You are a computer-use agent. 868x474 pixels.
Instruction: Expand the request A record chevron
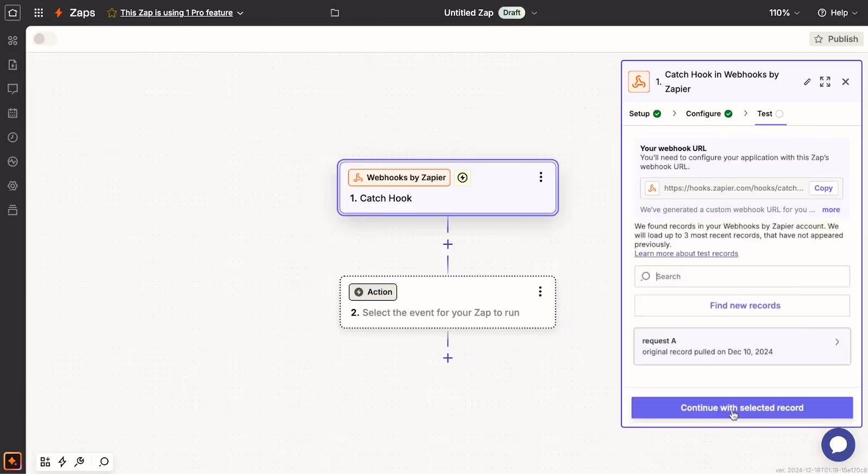[x=837, y=342]
